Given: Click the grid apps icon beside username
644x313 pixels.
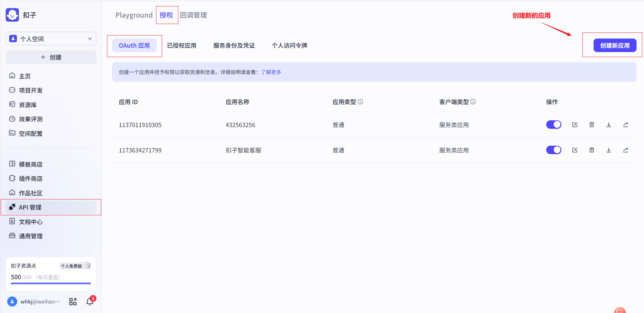Looking at the screenshot, I should point(73,302).
